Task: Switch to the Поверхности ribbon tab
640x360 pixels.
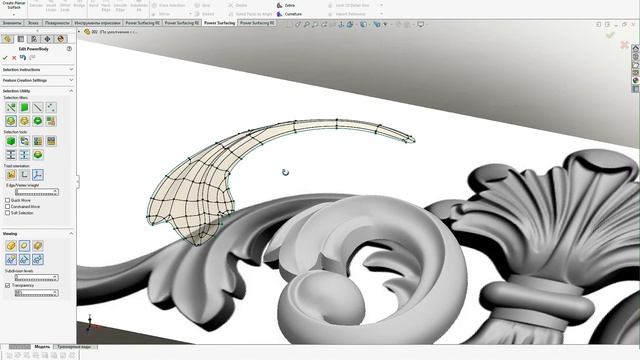Action: pos(57,23)
